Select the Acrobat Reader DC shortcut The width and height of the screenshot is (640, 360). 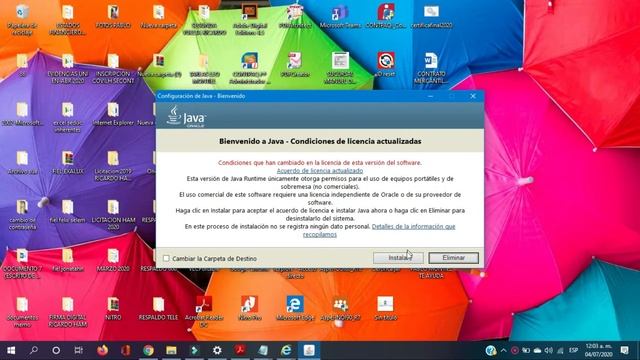click(204, 312)
